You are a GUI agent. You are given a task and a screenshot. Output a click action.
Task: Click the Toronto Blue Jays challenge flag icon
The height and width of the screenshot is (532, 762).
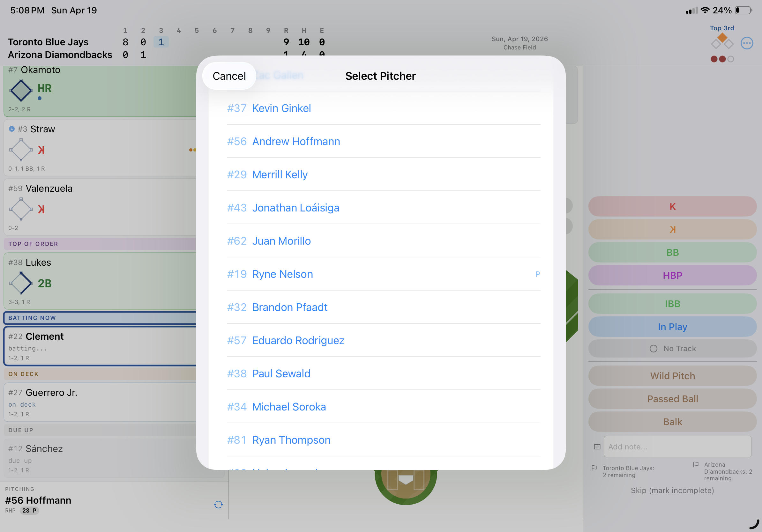click(x=594, y=468)
